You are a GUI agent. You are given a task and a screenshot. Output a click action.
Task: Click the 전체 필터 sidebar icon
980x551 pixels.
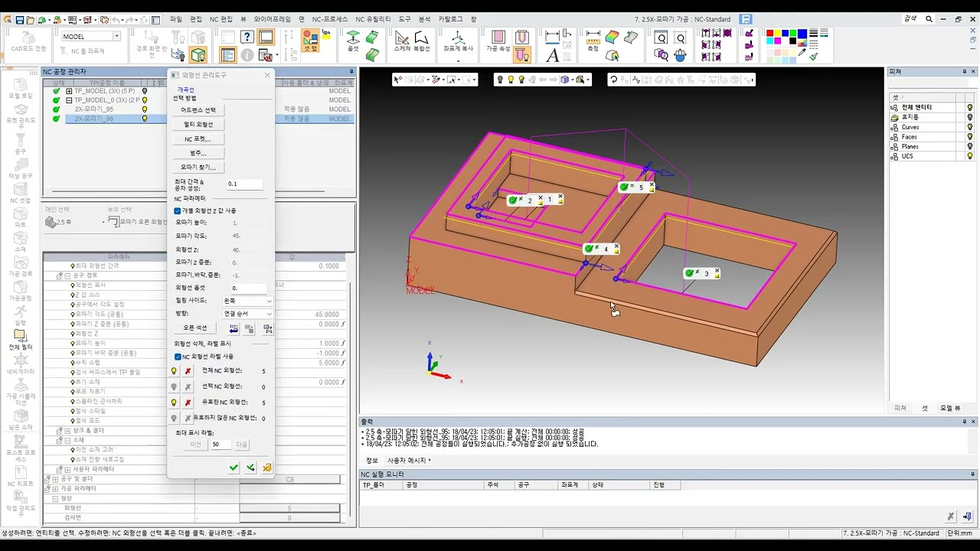point(21,339)
